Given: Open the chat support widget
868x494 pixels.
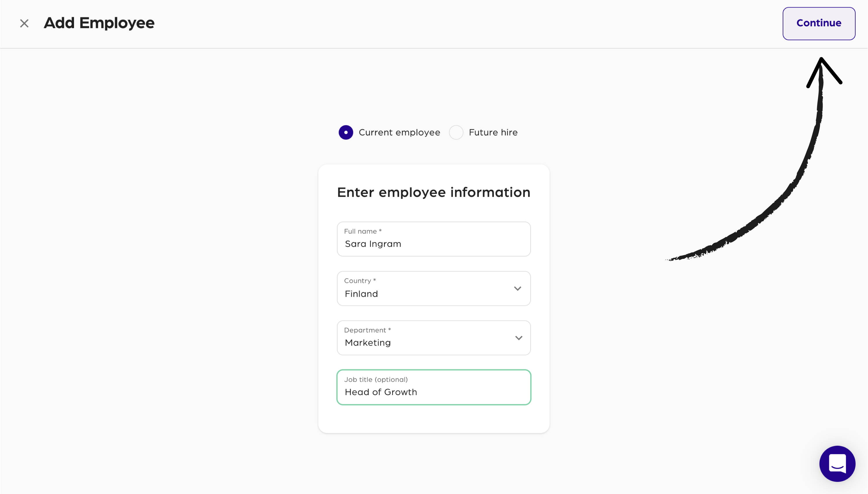Looking at the screenshot, I should pos(837,463).
